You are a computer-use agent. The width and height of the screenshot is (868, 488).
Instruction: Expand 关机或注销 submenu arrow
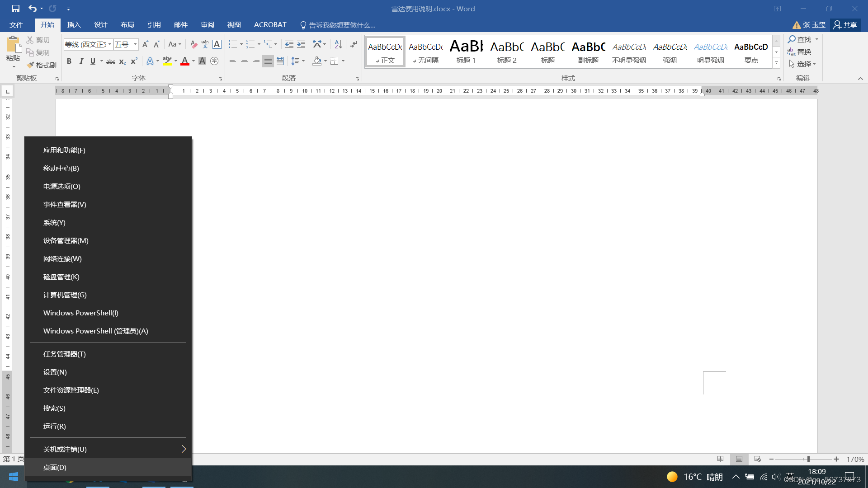pos(184,449)
